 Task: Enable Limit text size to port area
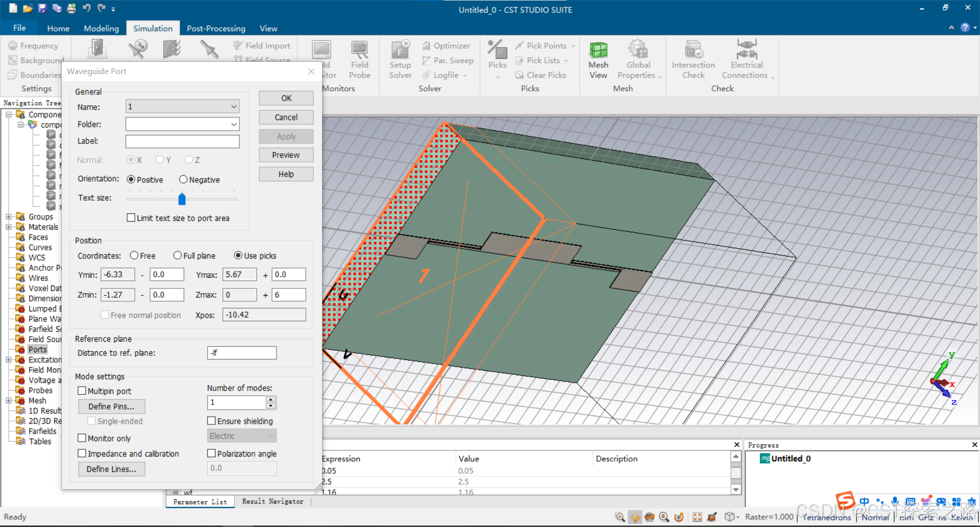point(131,218)
